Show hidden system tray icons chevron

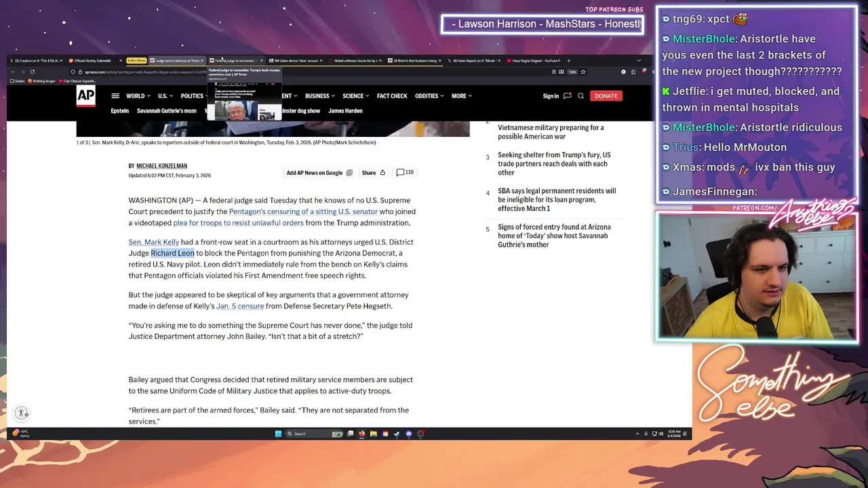click(x=637, y=434)
